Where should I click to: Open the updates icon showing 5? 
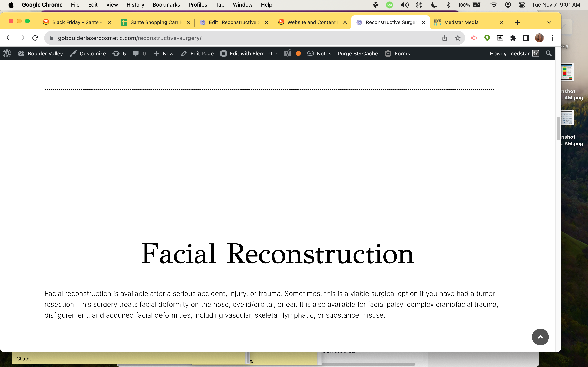(119, 53)
